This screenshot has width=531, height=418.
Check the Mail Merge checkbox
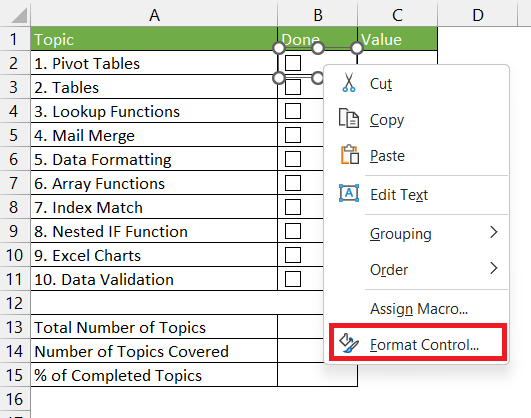[293, 135]
